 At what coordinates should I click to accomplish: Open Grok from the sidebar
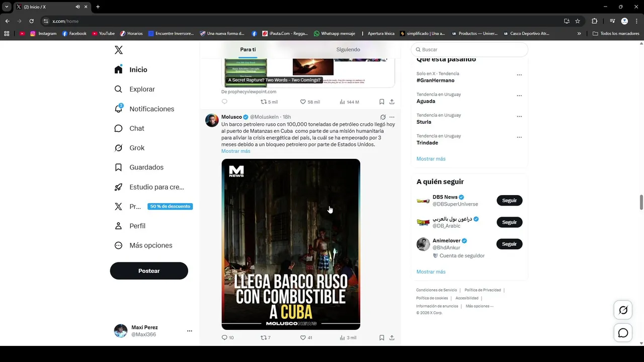[x=129, y=148]
